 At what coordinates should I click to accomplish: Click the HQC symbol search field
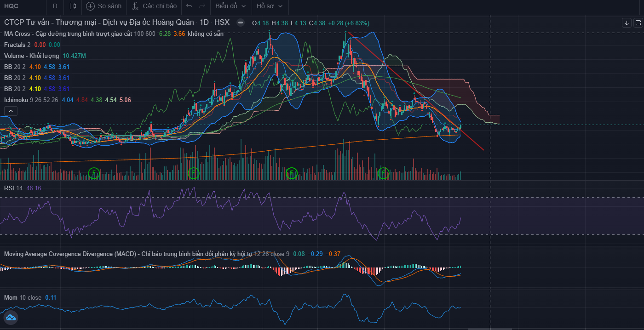[18, 6]
